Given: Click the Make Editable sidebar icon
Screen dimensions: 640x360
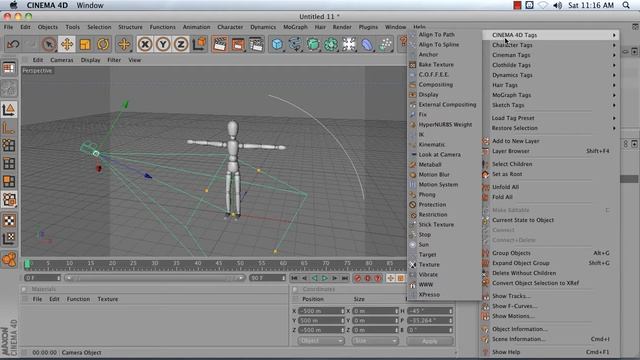Looking at the screenshot, I should click(x=9, y=68).
